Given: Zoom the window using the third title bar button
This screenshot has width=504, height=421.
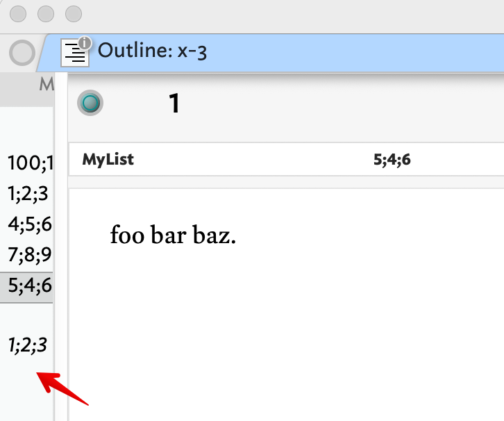Looking at the screenshot, I should click(x=73, y=14).
